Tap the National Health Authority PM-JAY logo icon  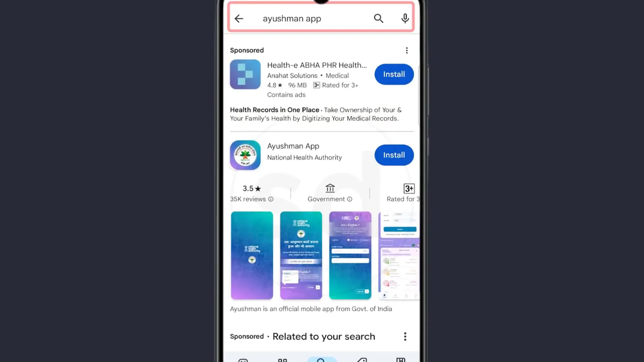[245, 155]
